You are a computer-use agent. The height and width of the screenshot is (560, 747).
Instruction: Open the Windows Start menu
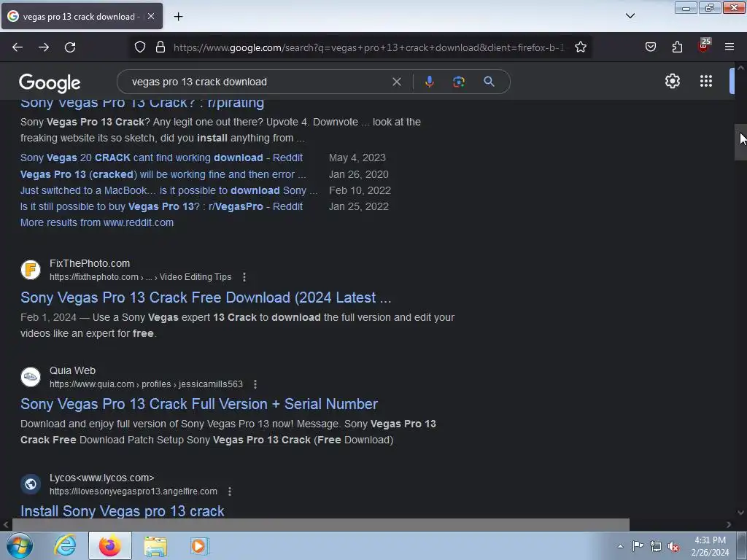coord(20,545)
